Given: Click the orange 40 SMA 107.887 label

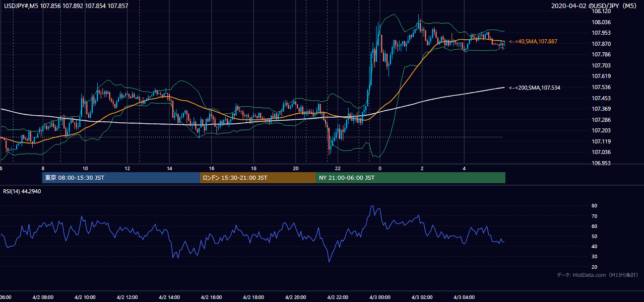Looking at the screenshot, I should tap(533, 41).
